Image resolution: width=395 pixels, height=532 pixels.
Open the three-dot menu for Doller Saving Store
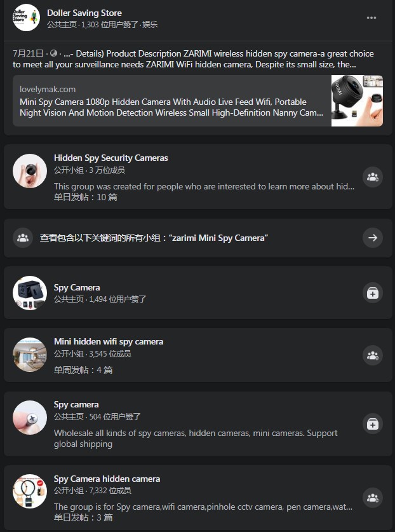click(372, 18)
